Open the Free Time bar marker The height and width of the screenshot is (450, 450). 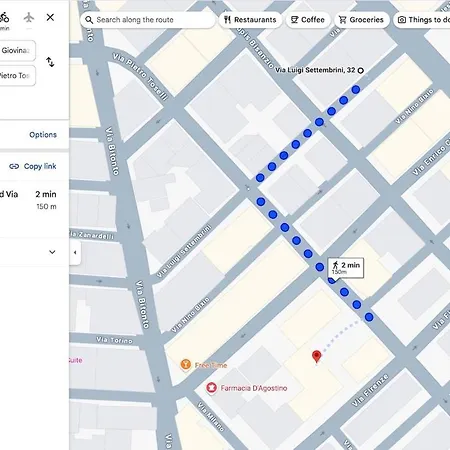tap(186, 365)
